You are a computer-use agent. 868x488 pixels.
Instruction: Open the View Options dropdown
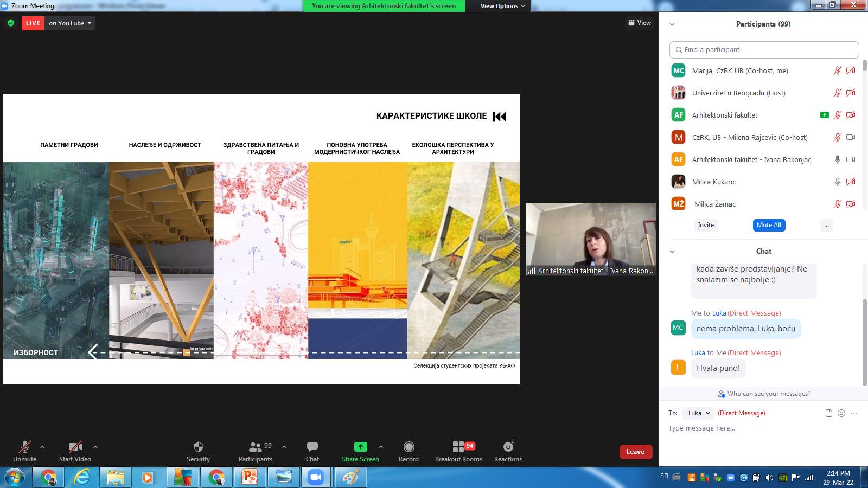(x=502, y=6)
